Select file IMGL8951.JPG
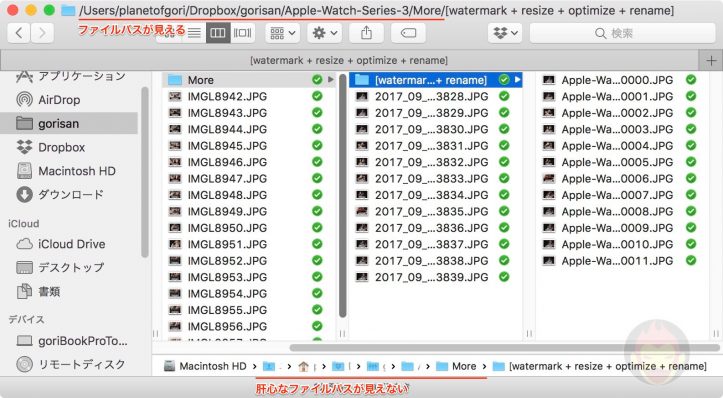The width and height of the screenshot is (723, 398). [x=249, y=244]
